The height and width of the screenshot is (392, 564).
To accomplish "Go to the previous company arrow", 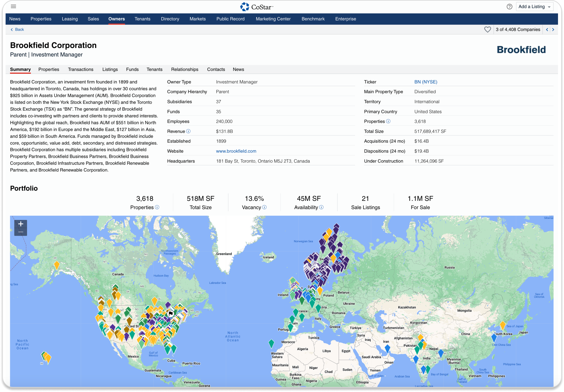I will point(547,29).
